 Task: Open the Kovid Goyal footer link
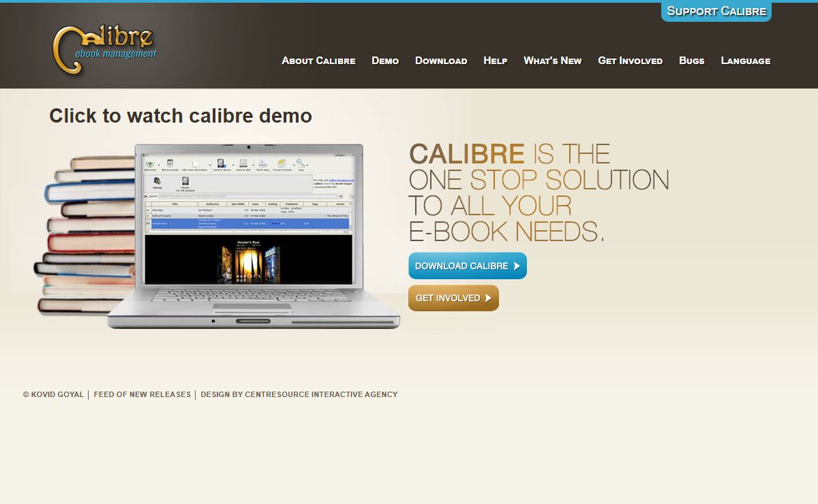57,394
